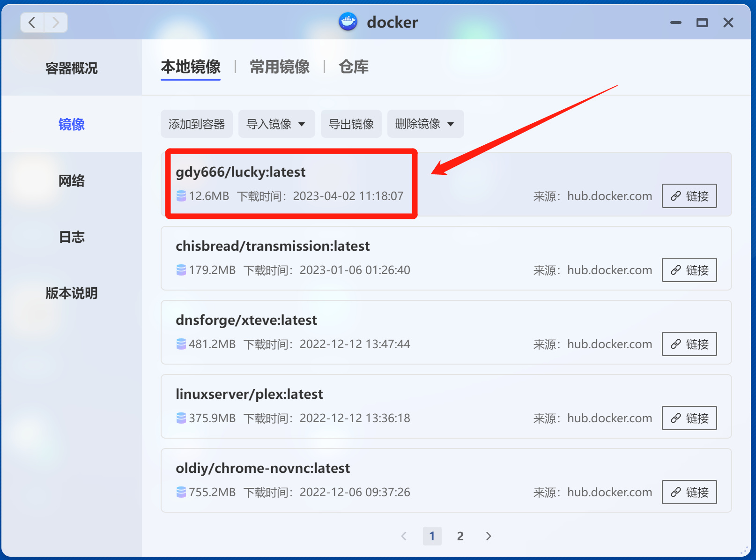Click storage icon beside 755.2MB
Image resolution: width=756 pixels, height=560 pixels.
click(x=181, y=492)
